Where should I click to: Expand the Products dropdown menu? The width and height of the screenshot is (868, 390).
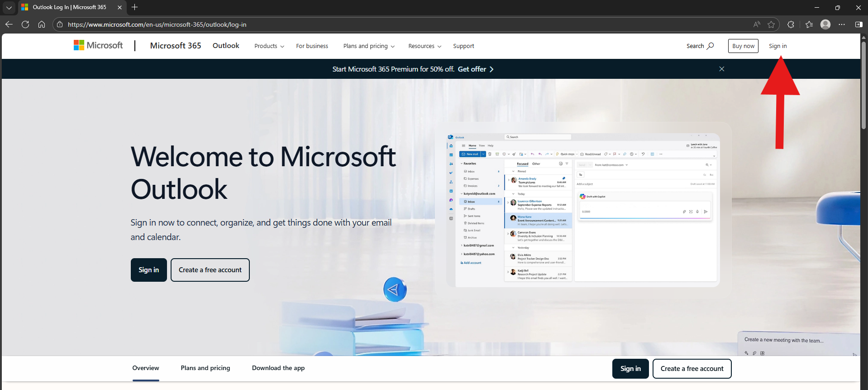click(269, 46)
